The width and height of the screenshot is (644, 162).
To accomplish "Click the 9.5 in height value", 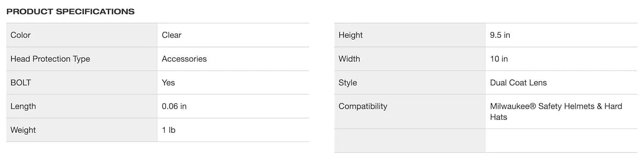I will 500,35.
